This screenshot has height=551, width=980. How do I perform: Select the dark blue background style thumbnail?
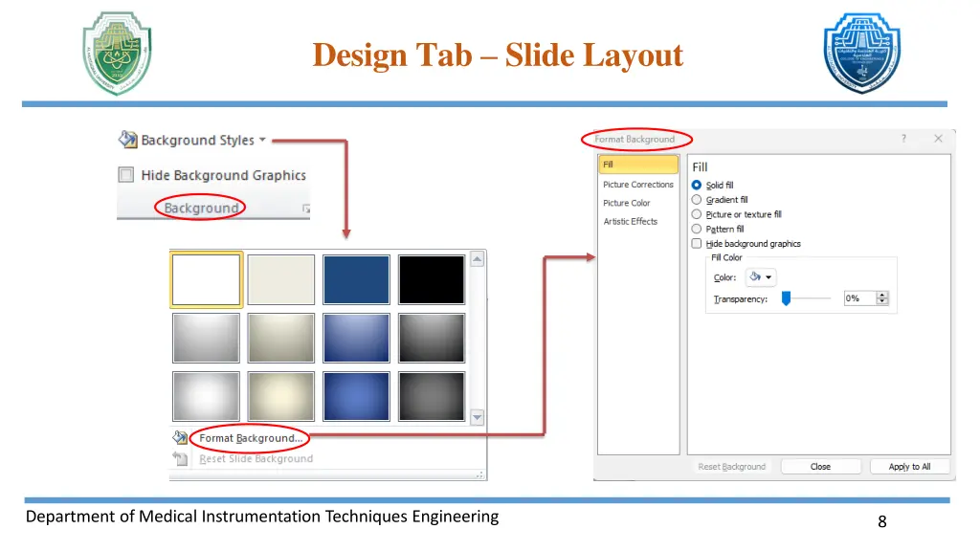(x=356, y=277)
